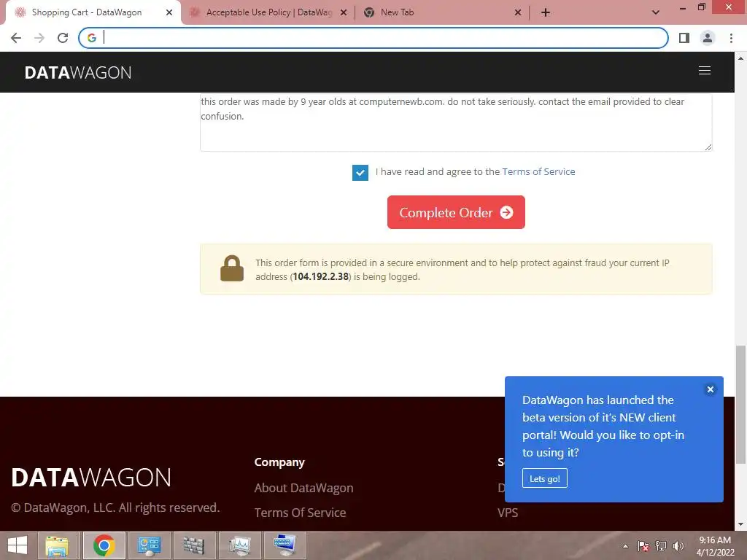Click the Chrome taskbar icon
747x560 pixels.
[x=104, y=545]
